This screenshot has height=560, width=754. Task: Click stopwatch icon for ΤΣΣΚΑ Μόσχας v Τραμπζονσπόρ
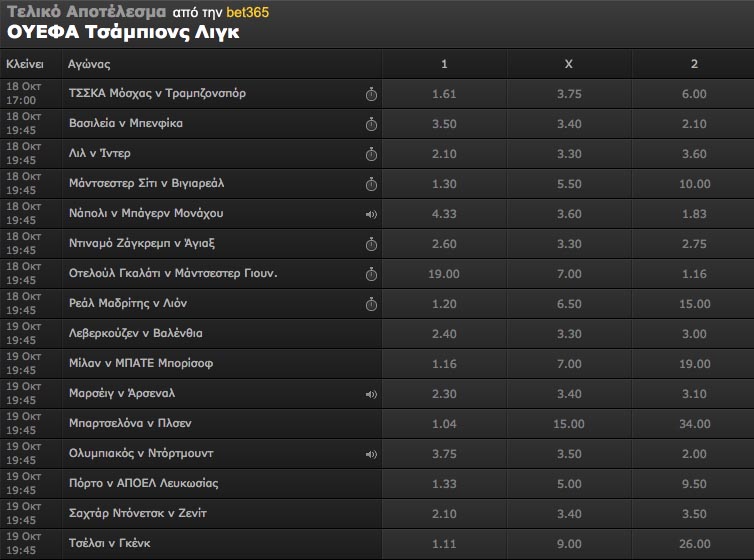[371, 94]
